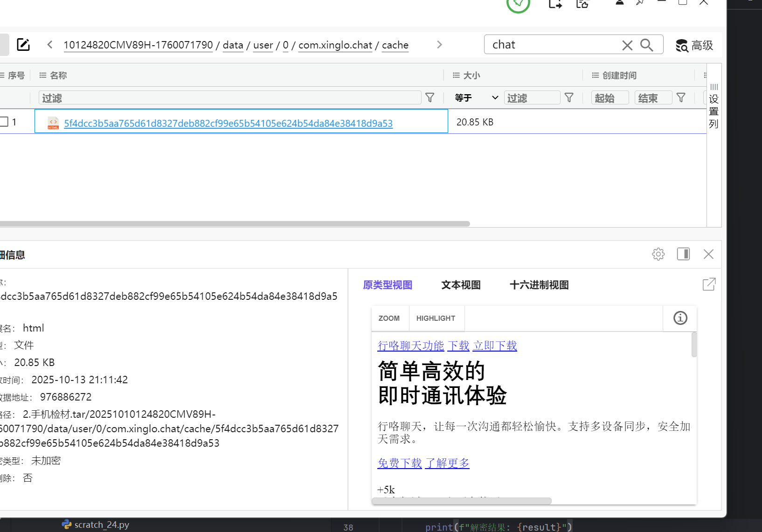
Task: Show preview info circle icon
Action: pyautogui.click(x=680, y=318)
